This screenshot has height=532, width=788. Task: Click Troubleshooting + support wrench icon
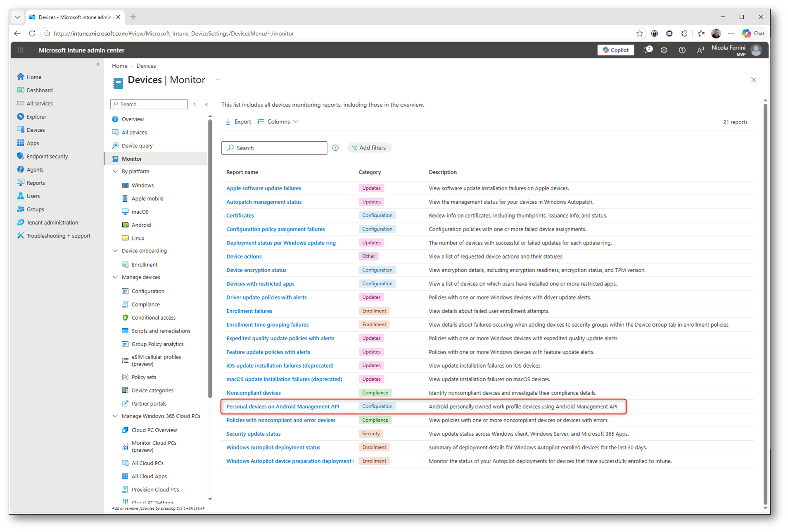[x=21, y=235]
